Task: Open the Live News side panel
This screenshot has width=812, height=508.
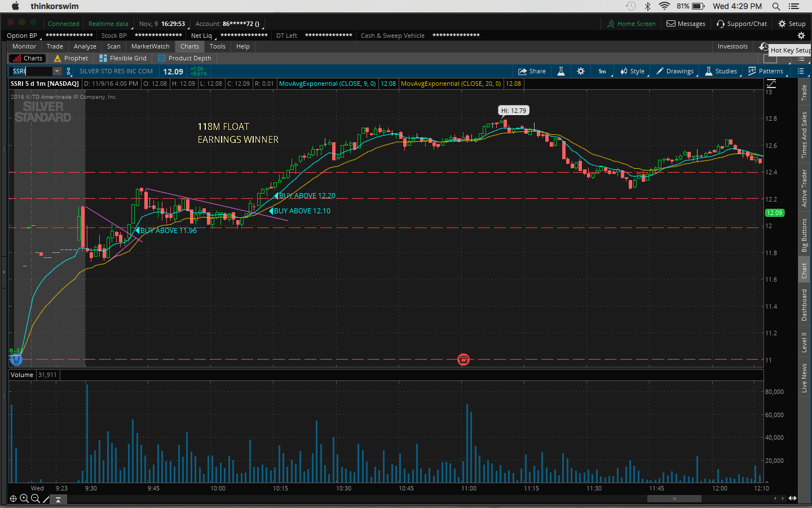Action: pos(805,378)
